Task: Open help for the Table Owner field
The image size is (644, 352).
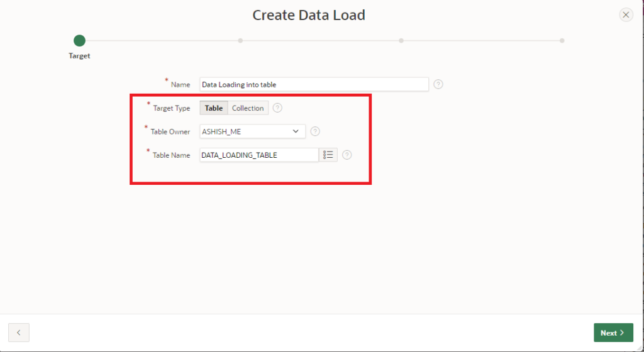Action: 315,131
